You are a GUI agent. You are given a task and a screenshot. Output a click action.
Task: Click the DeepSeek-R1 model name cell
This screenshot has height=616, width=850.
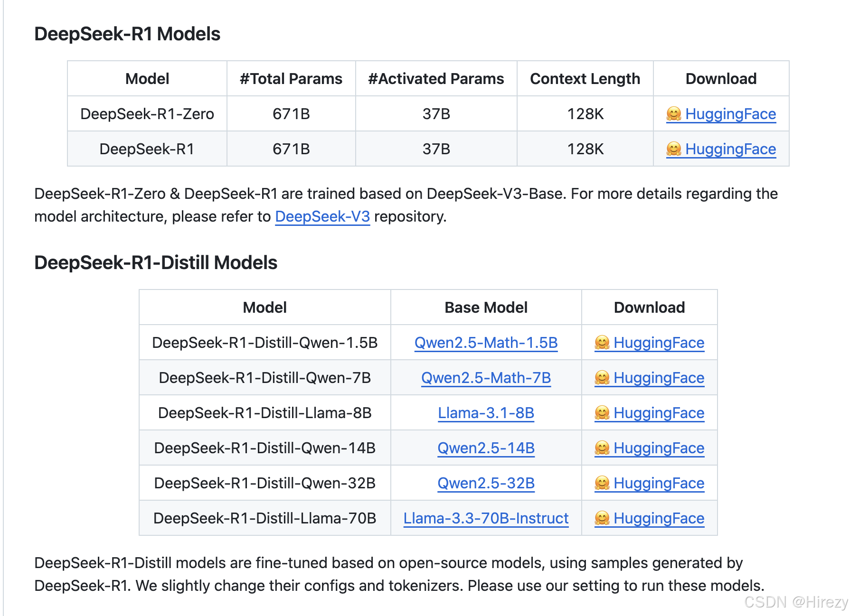click(147, 149)
